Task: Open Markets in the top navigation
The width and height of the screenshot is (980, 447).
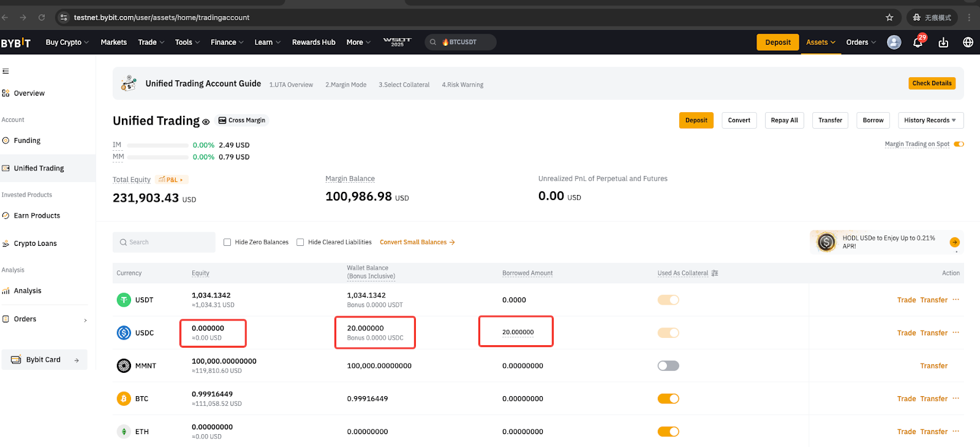Action: pos(113,42)
